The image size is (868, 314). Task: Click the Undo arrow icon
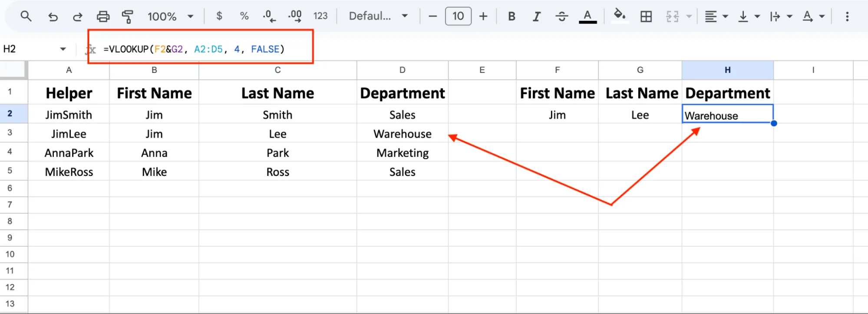(x=53, y=17)
